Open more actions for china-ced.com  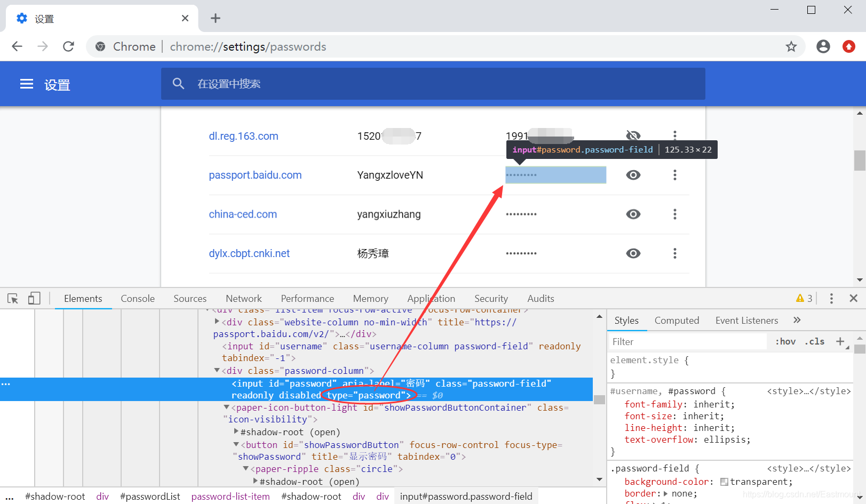tap(675, 214)
